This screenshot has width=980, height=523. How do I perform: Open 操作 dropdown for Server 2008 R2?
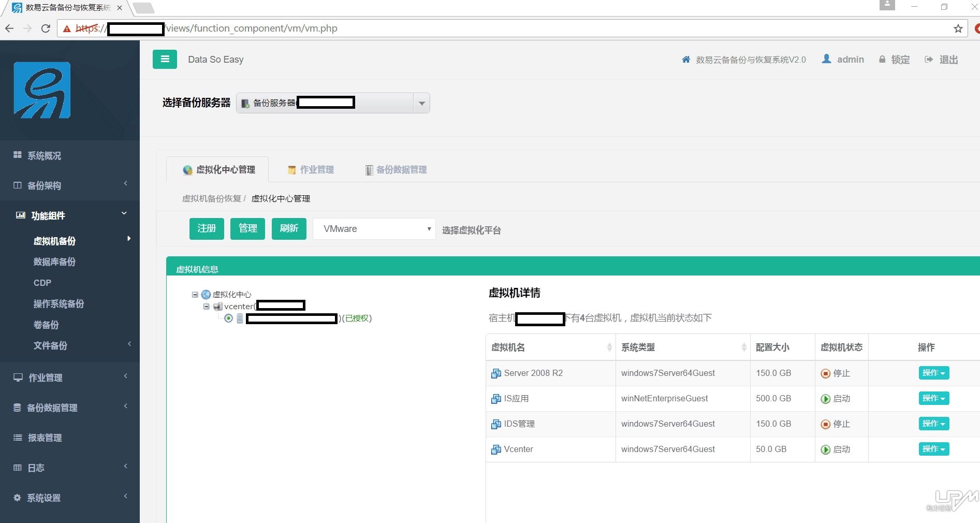coord(934,373)
